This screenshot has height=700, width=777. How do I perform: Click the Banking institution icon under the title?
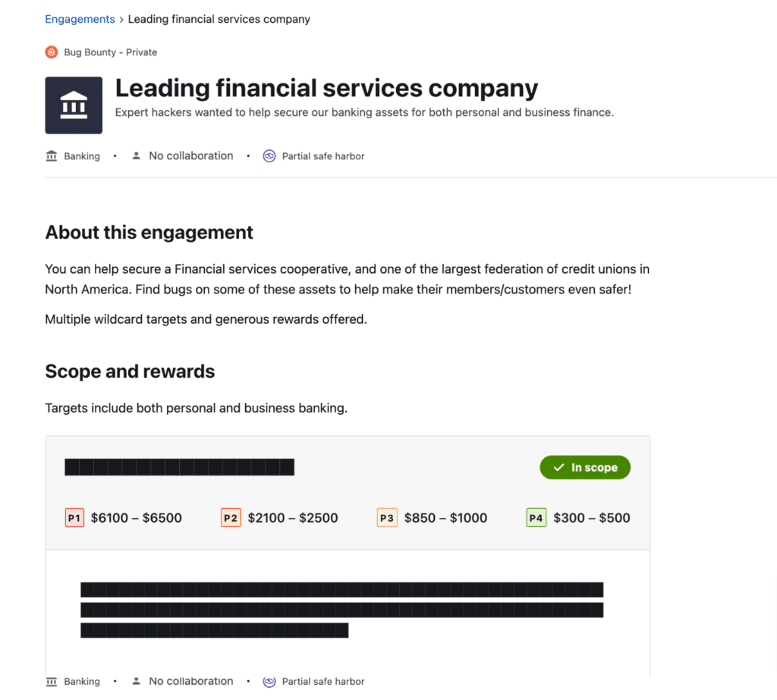(x=52, y=156)
